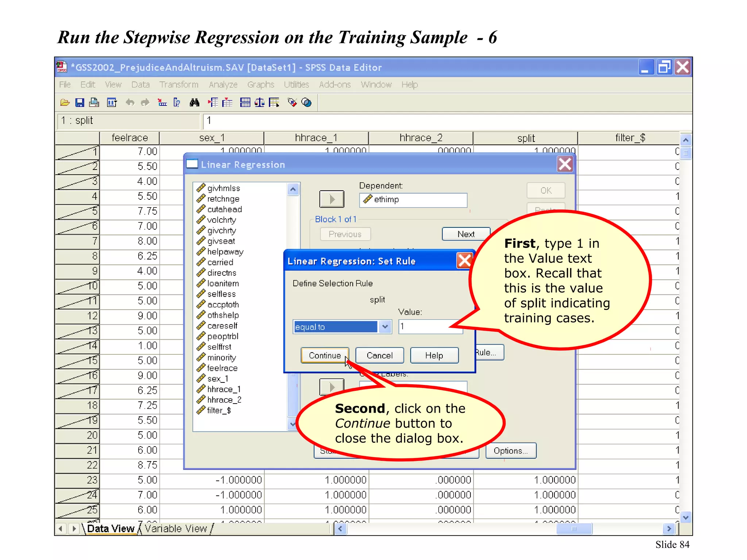
Task: Open the Graphs menu
Action: [260, 85]
